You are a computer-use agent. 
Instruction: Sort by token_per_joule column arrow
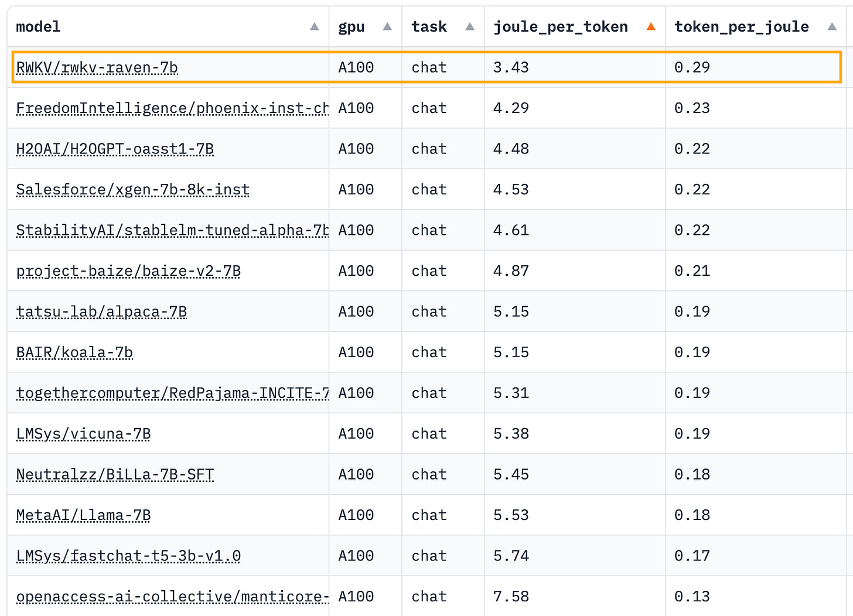point(832,27)
